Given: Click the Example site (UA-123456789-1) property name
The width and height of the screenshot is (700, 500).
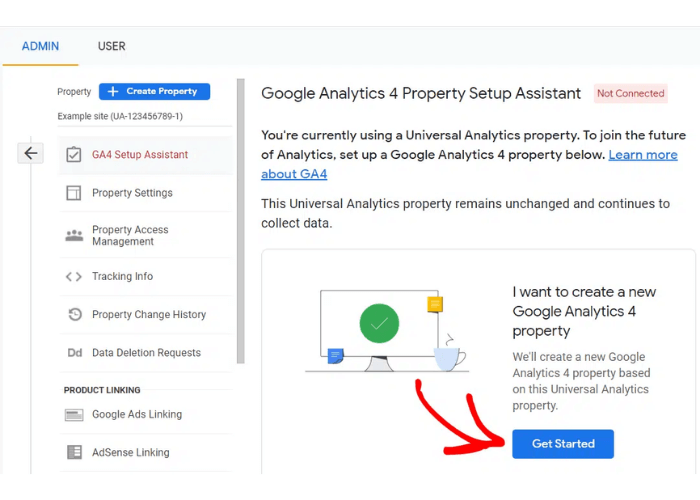Looking at the screenshot, I should [120, 116].
